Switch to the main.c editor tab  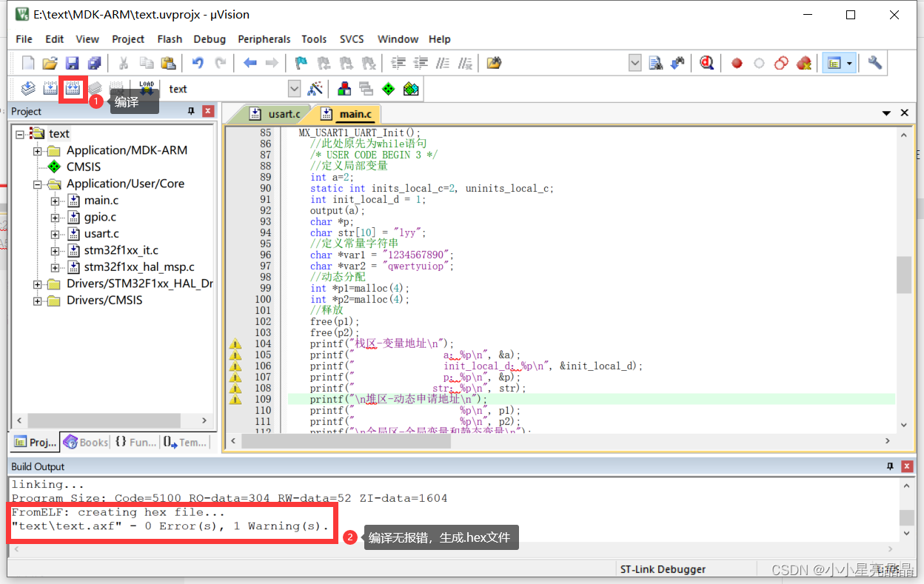[x=346, y=114]
